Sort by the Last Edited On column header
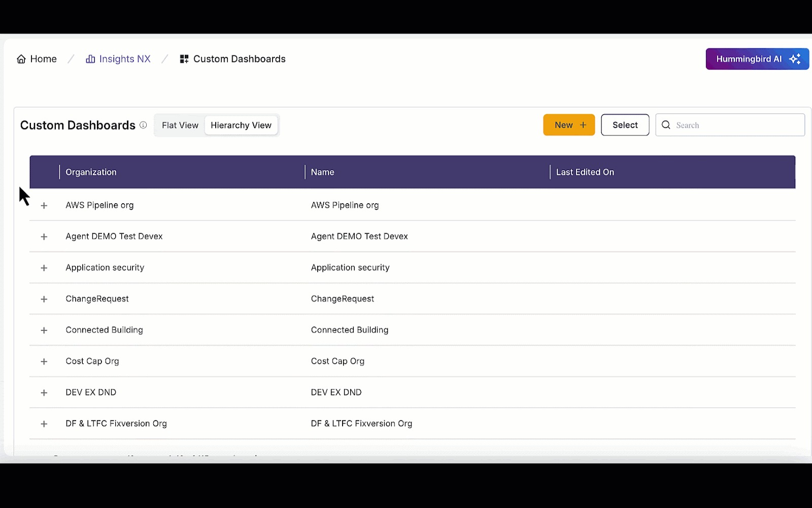 pos(585,172)
